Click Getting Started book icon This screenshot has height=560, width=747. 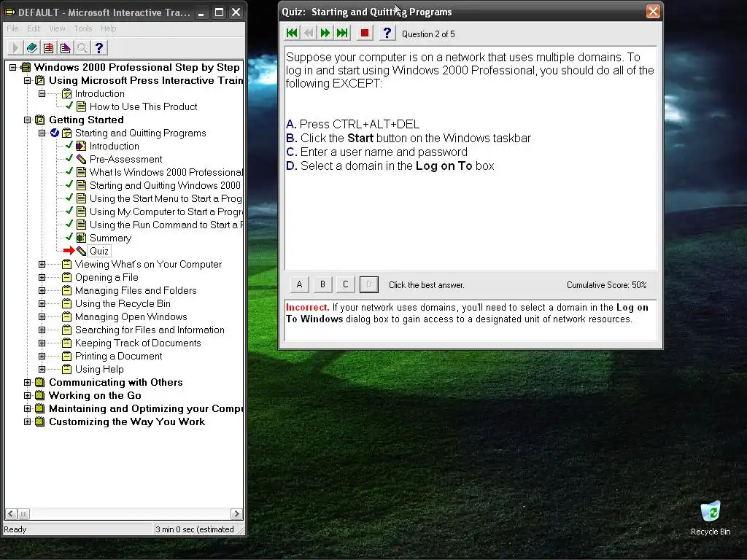[40, 120]
